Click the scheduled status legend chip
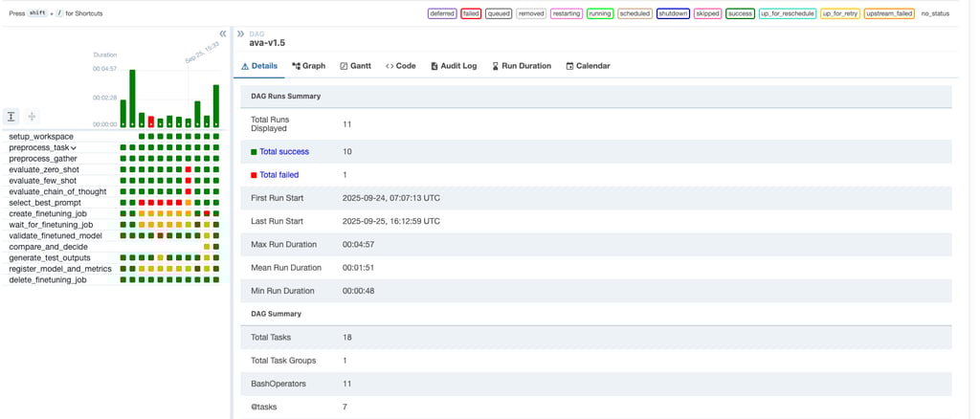This screenshot has height=419, width=980. click(635, 13)
